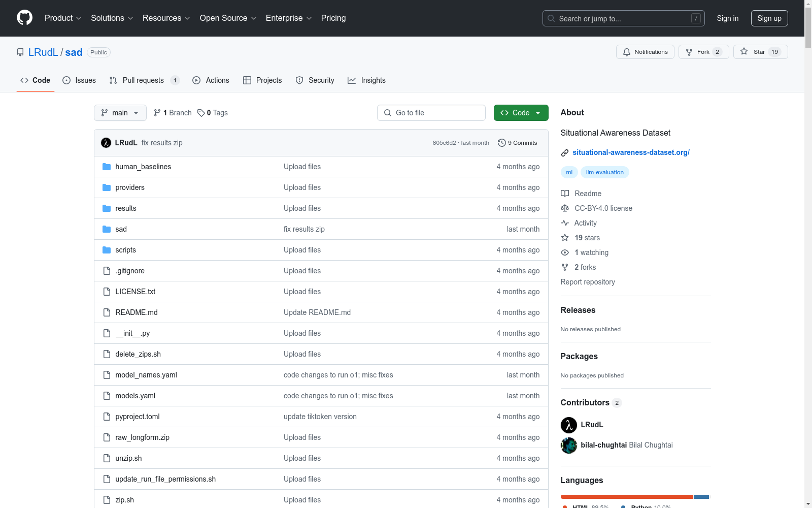Open the 1 Branch link
812x508 pixels.
(x=173, y=113)
